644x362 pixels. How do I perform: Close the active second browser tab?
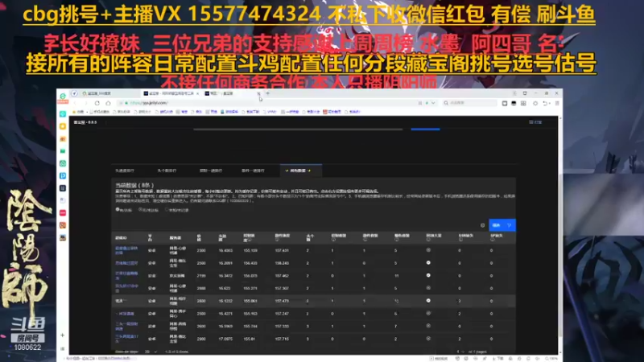point(197,93)
